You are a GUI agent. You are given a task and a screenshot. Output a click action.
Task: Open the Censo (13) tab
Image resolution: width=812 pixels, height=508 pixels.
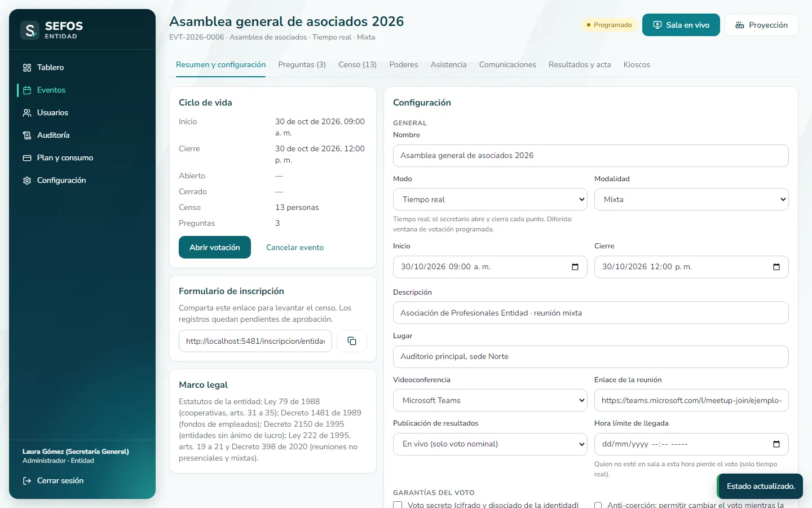[358, 65]
